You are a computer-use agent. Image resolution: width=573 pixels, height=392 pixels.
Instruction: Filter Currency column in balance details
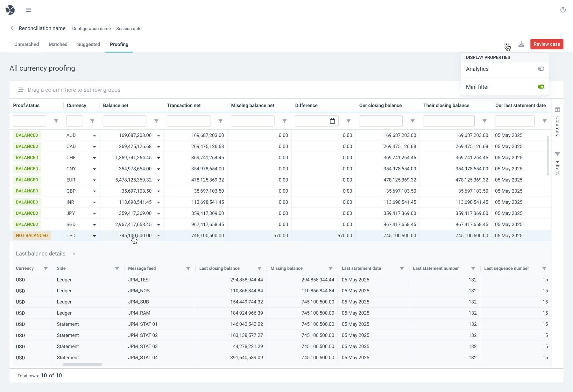[x=46, y=268]
